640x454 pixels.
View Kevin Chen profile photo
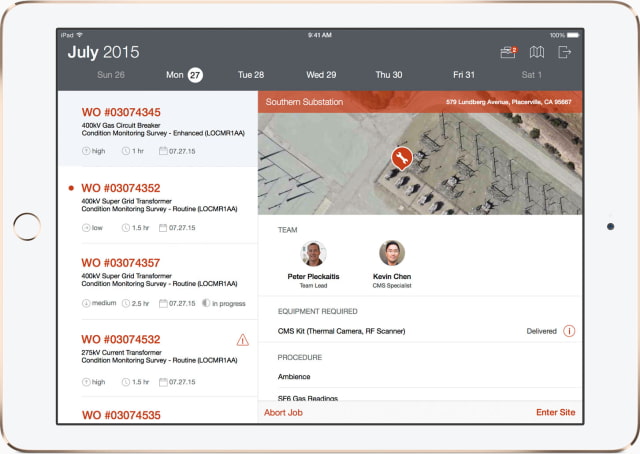392,253
